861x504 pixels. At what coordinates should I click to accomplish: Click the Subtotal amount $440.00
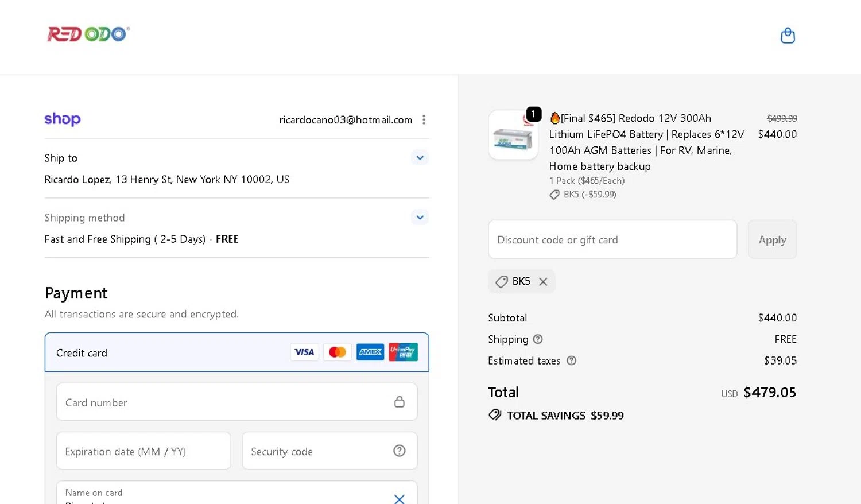click(x=777, y=317)
